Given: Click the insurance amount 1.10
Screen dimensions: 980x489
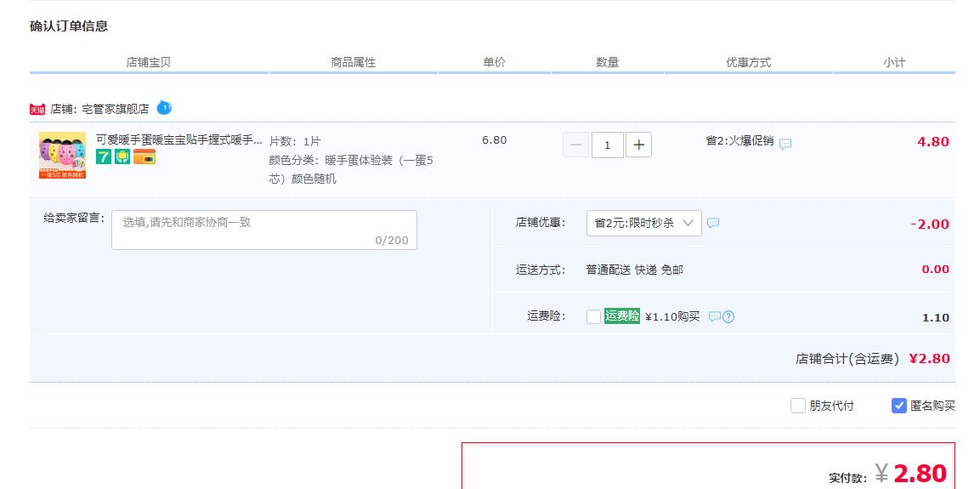Looking at the screenshot, I should [936, 317].
